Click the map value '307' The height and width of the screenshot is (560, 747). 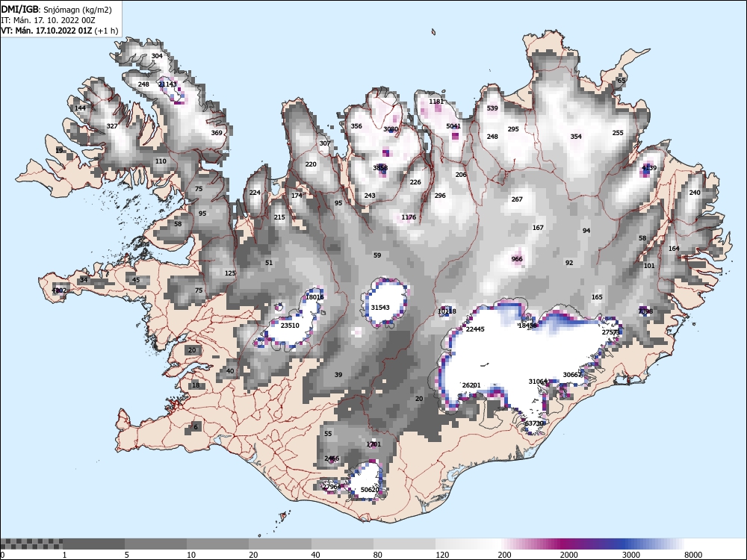tap(325, 143)
